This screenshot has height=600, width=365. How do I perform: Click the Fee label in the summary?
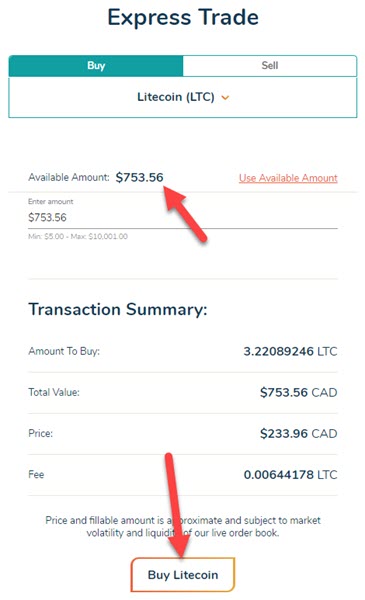coord(36,475)
